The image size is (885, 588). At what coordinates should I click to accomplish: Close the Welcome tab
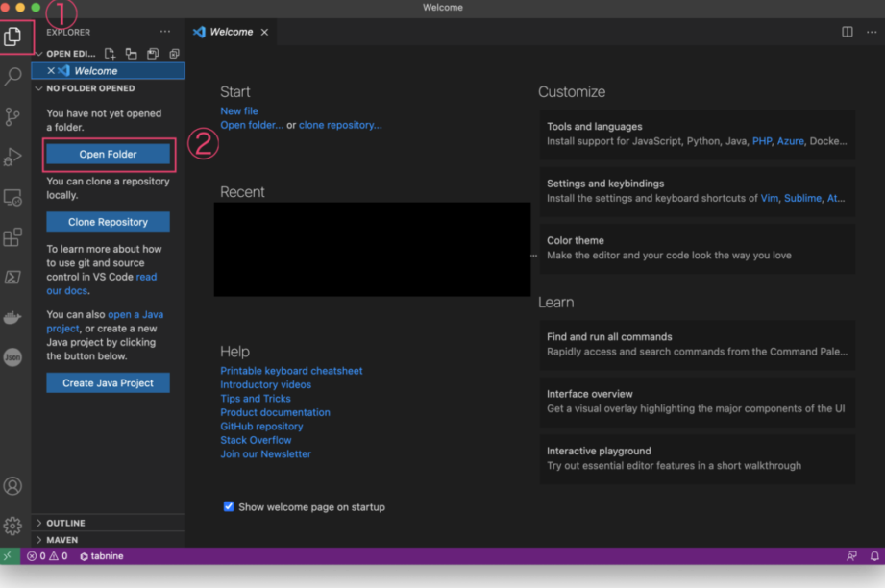pos(264,32)
